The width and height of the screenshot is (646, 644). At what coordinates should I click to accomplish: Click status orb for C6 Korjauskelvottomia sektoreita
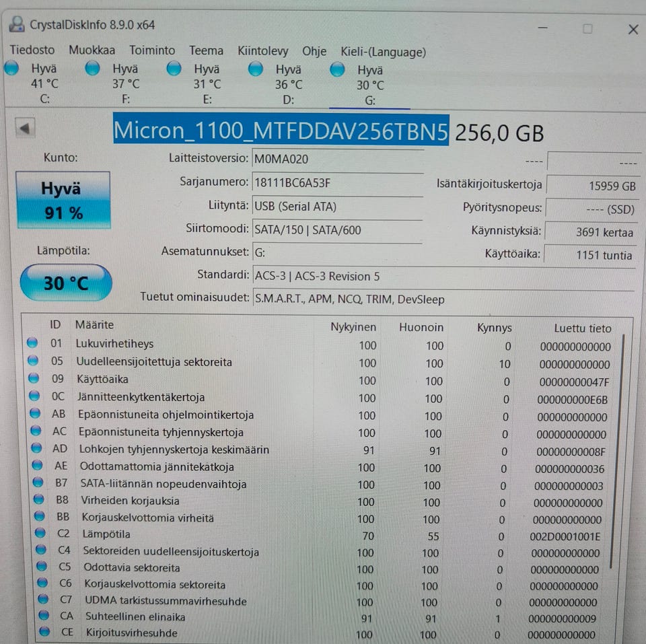click(x=42, y=583)
